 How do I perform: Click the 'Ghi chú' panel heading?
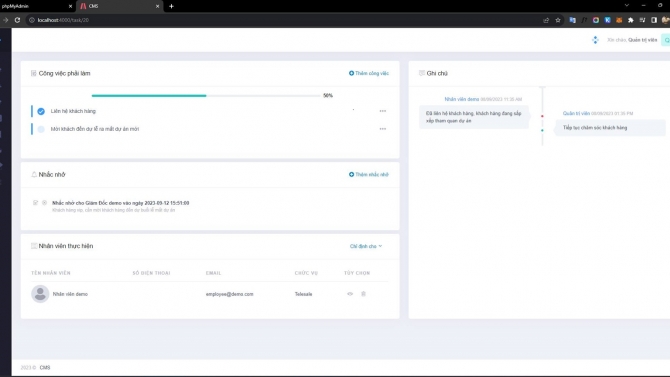(437, 74)
